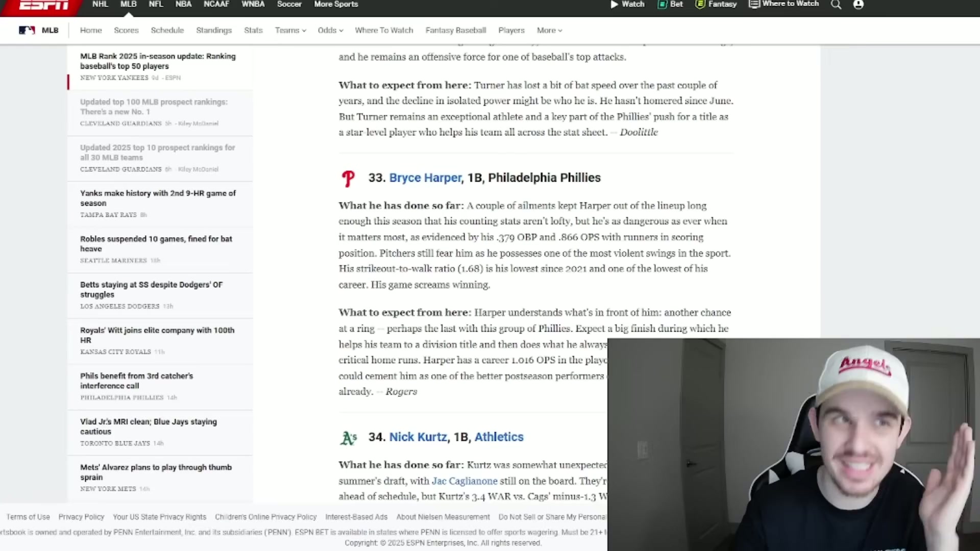
Task: Open the ESPN Bet icon
Action: point(662,5)
